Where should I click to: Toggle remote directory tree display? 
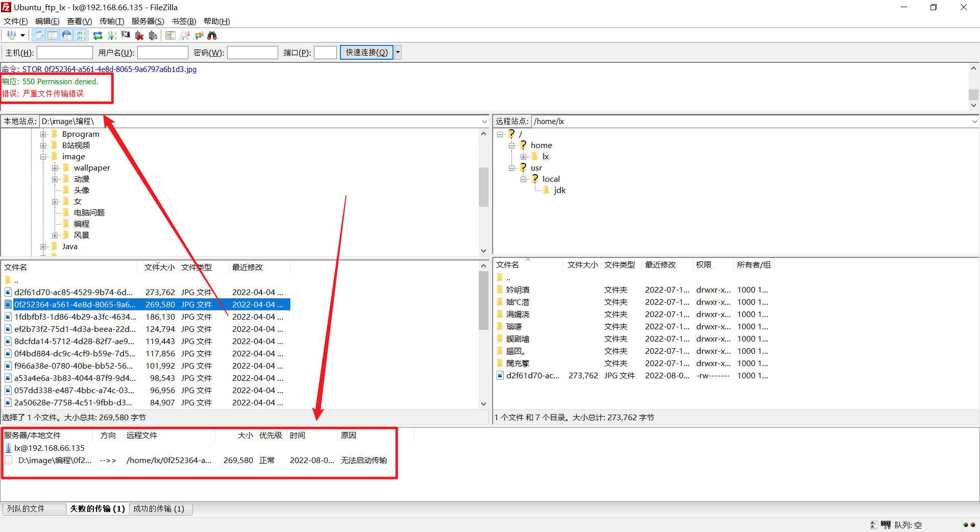tap(66, 35)
